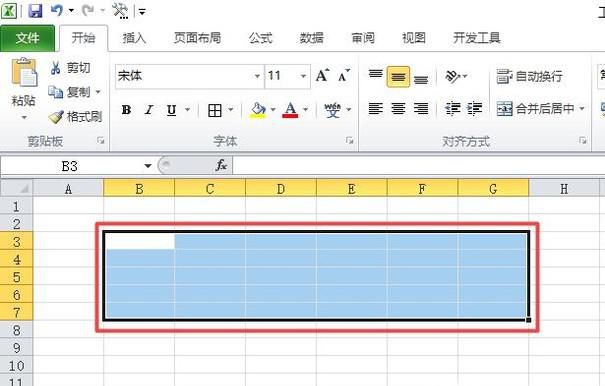Expand the Borders dropdown arrow
605x386 pixels.
[x=231, y=110]
